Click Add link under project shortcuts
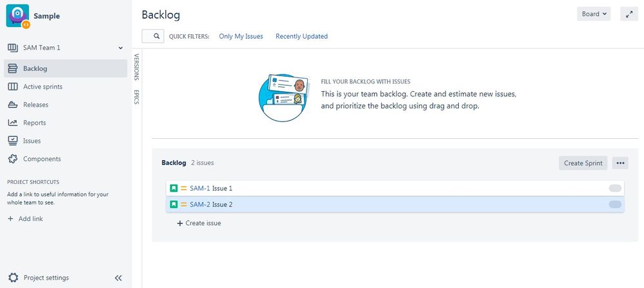This screenshot has height=288, width=644. click(x=30, y=219)
